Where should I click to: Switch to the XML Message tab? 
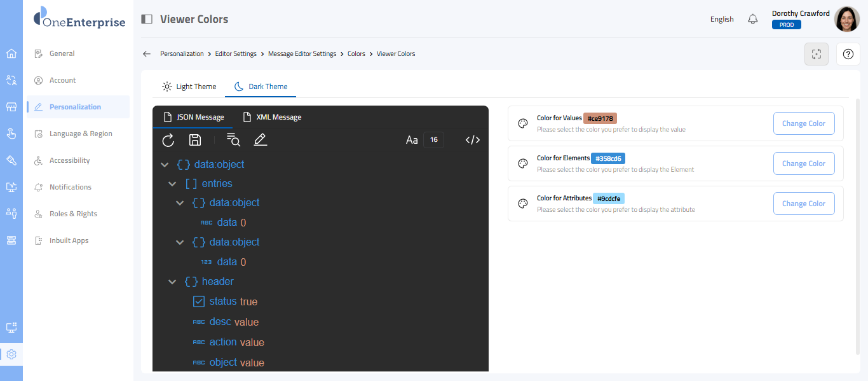click(272, 117)
